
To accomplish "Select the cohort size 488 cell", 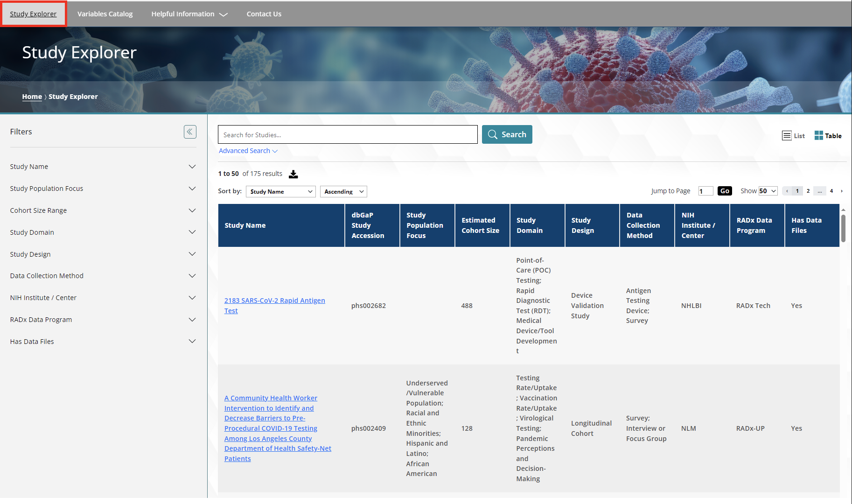I will coord(467,306).
